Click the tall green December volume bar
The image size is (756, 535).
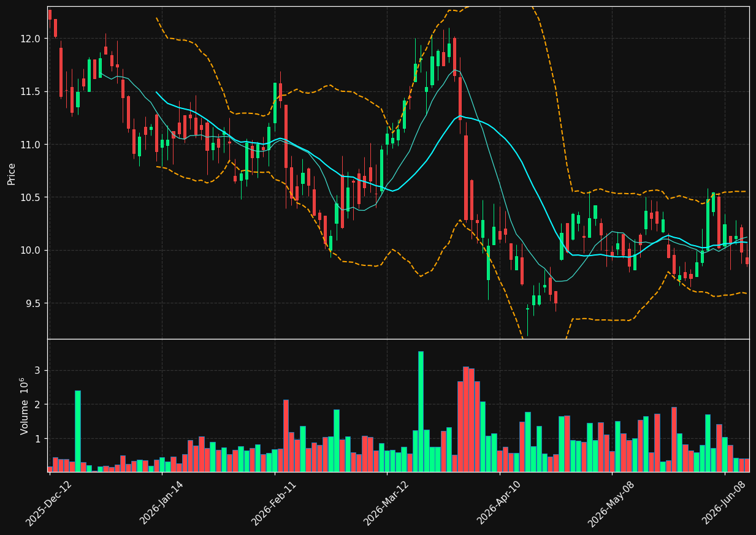pyautogui.click(x=78, y=431)
